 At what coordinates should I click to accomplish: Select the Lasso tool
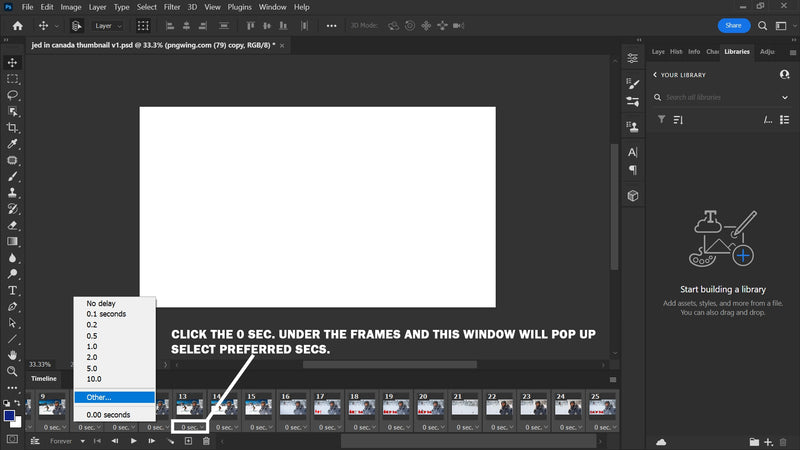click(13, 94)
